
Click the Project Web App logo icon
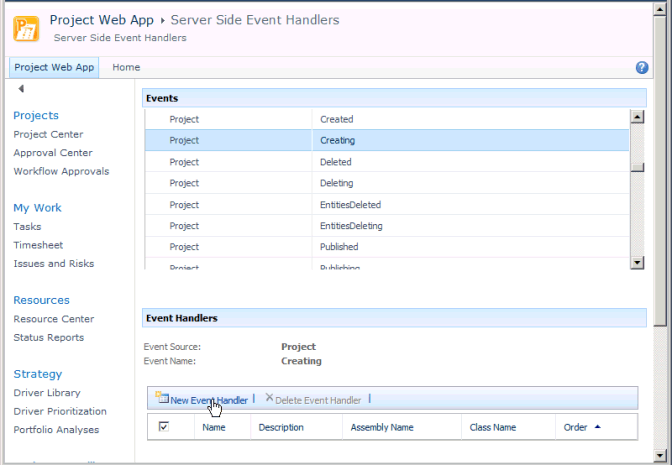pos(26,29)
